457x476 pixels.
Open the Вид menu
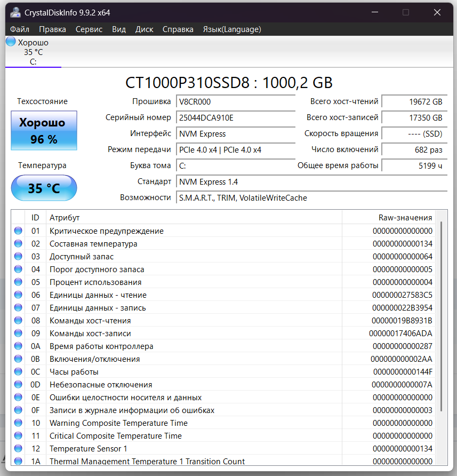coord(119,29)
